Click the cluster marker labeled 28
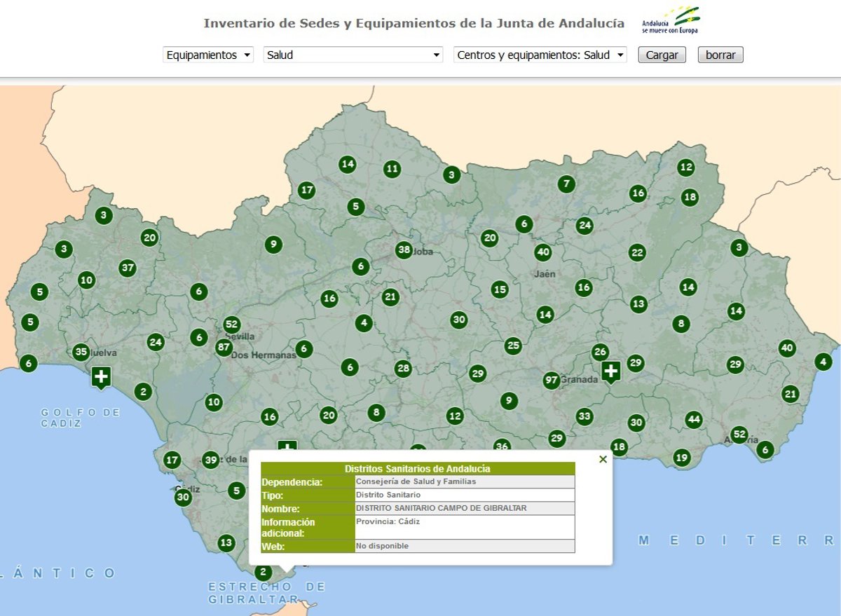This screenshot has height=616, width=841. pos(403,369)
